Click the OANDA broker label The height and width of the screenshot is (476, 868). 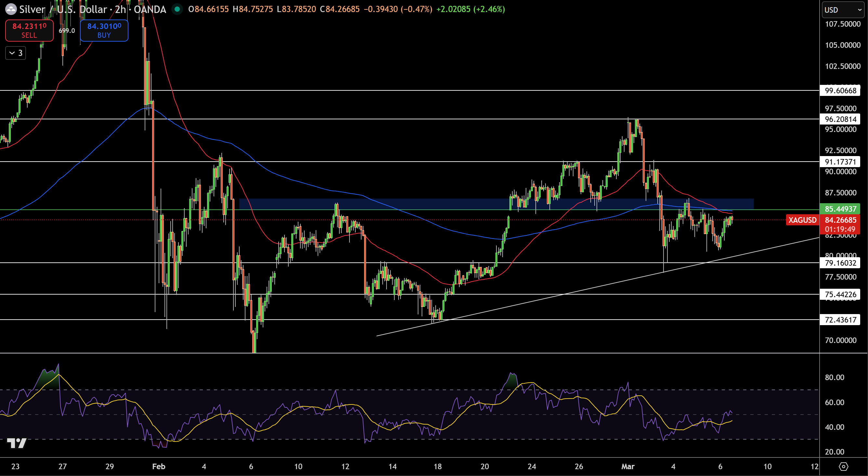[x=150, y=9]
